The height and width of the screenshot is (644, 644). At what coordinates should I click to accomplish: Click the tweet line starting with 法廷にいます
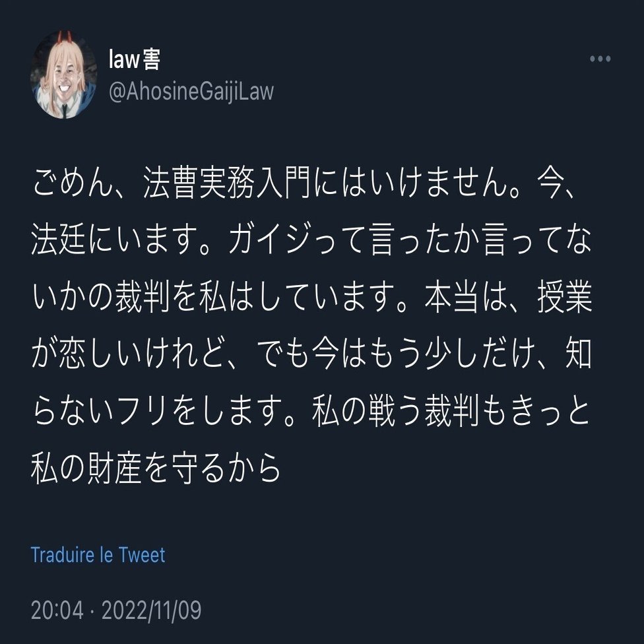pos(311,240)
